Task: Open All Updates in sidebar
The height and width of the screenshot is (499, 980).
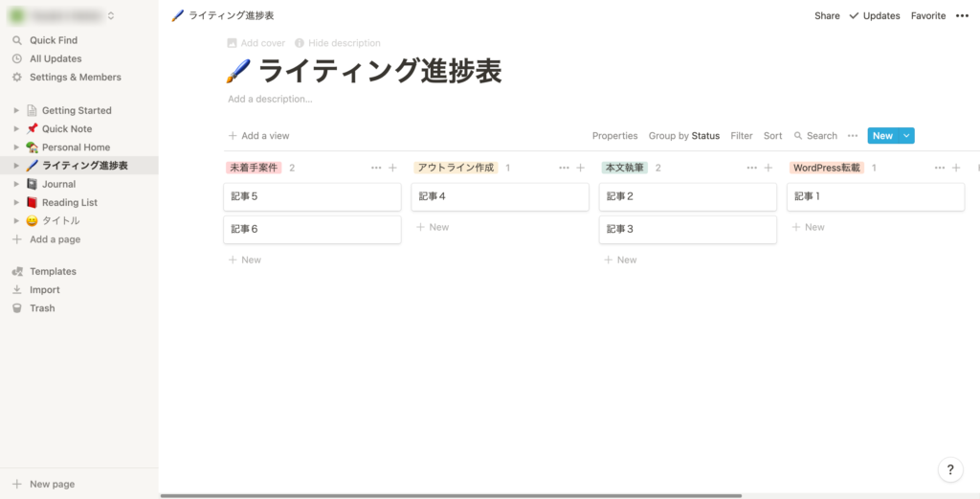Action: click(x=78, y=58)
